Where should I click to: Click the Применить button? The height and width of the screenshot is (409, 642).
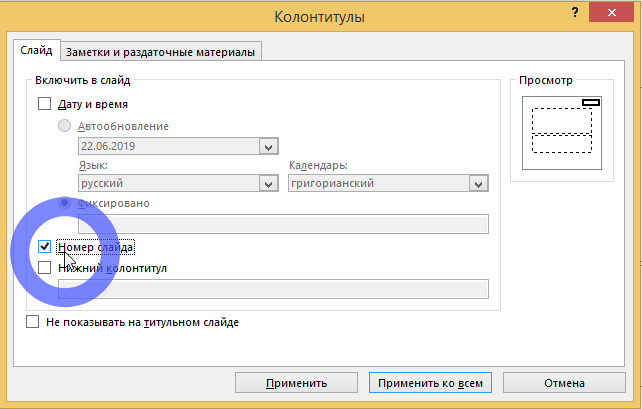296,383
